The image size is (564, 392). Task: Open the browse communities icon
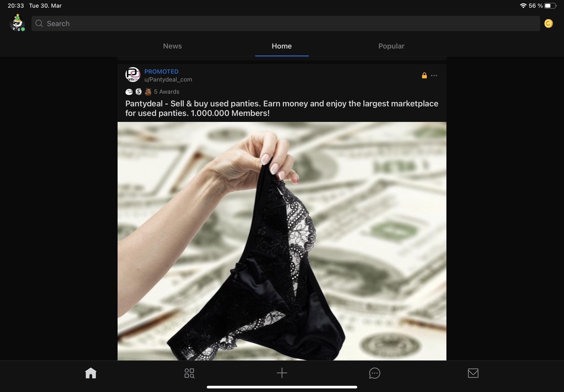pyautogui.click(x=189, y=373)
